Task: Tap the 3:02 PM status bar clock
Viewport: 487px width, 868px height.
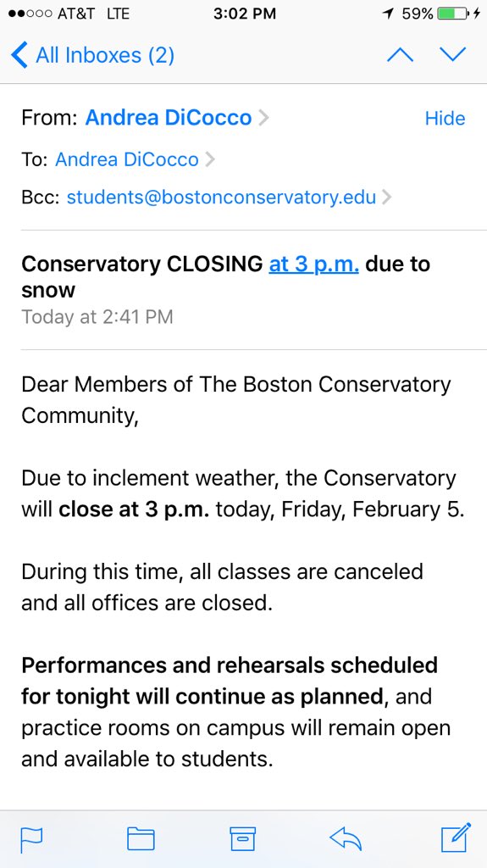Action: 244,14
